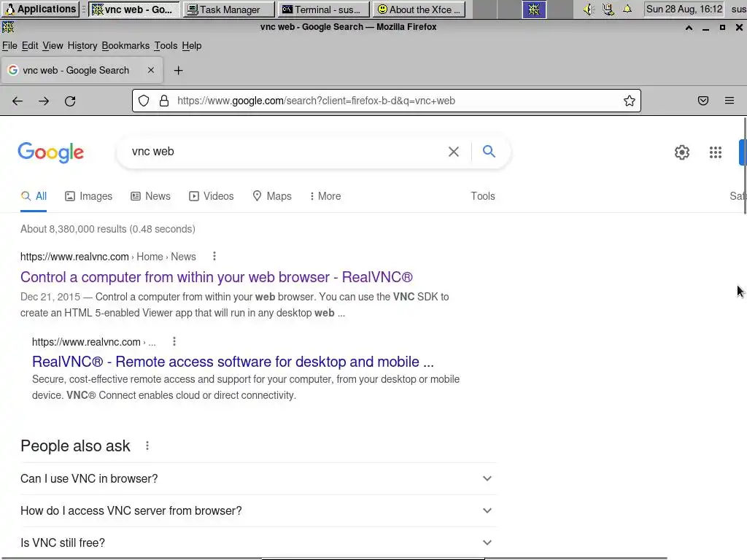Click the clock showing Sun 28 Aug

coord(684,9)
